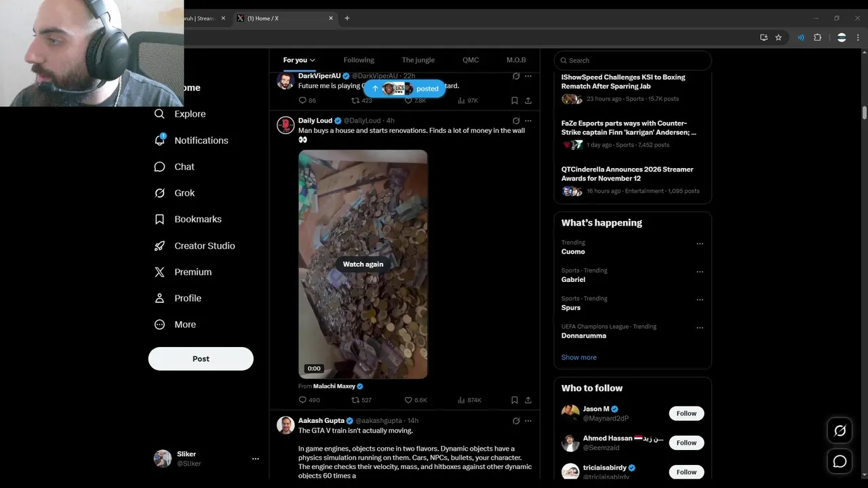Reply to DarkViperAU post
Image resolution: width=868 pixels, height=488 pixels.
[307, 100]
